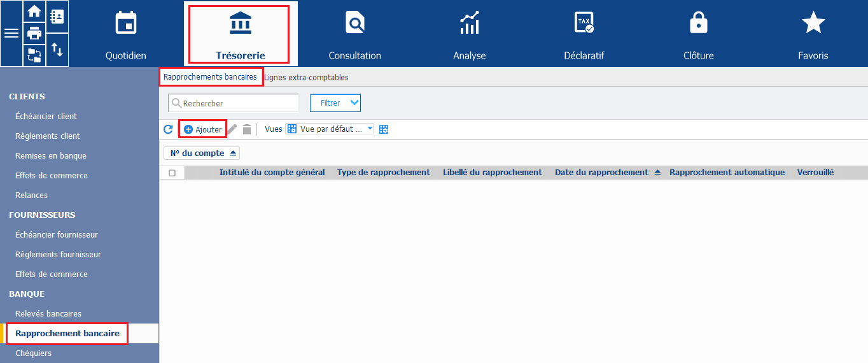Open Relevés bancaires
Viewport: 868px width, 363px height.
(x=48, y=314)
